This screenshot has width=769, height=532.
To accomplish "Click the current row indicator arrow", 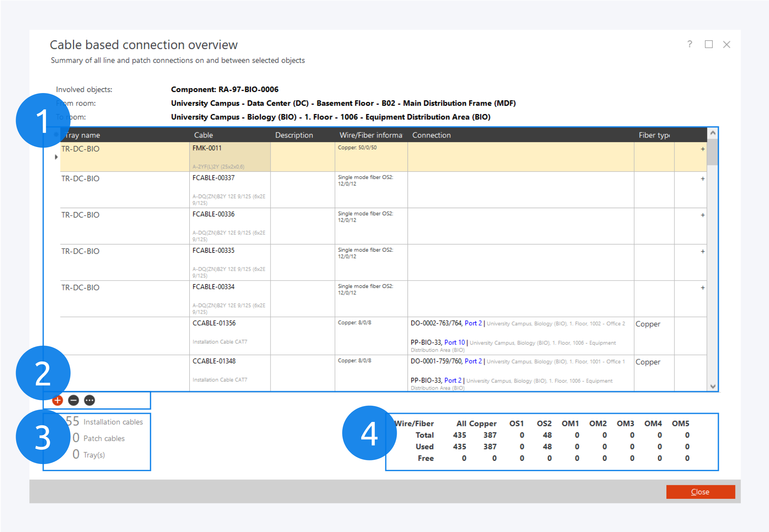I will pyautogui.click(x=56, y=157).
